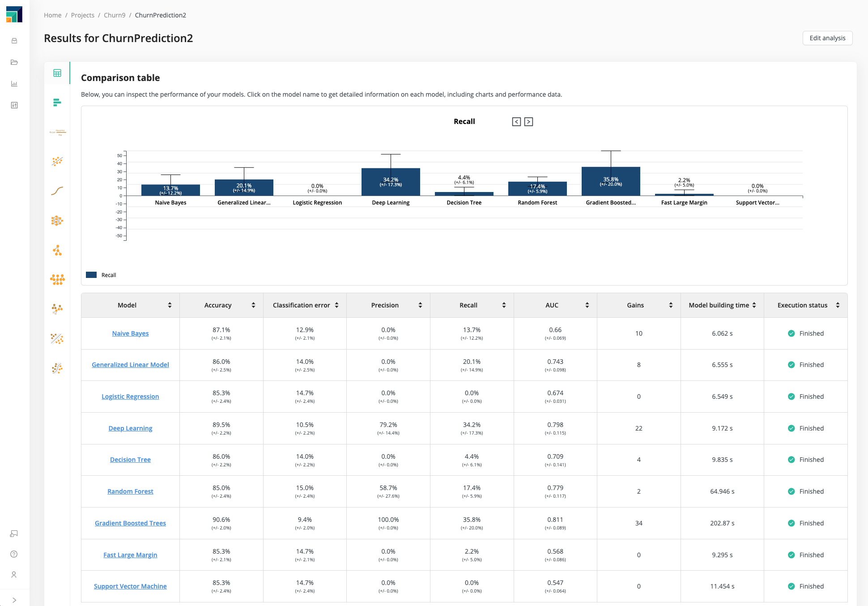Click the Edit analysis button
Viewport: 868px width, 606px height.
pos(827,38)
